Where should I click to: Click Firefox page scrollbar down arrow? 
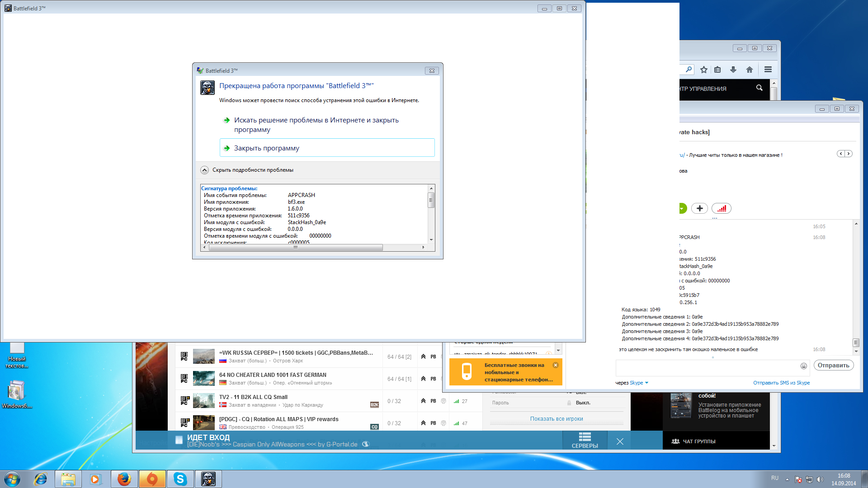tap(774, 446)
